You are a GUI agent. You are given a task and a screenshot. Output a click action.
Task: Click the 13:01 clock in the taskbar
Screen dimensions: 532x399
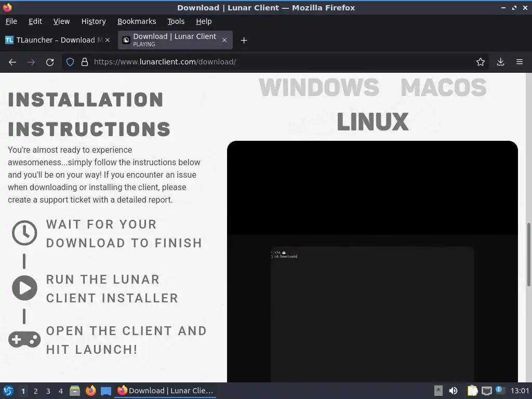[520, 391]
